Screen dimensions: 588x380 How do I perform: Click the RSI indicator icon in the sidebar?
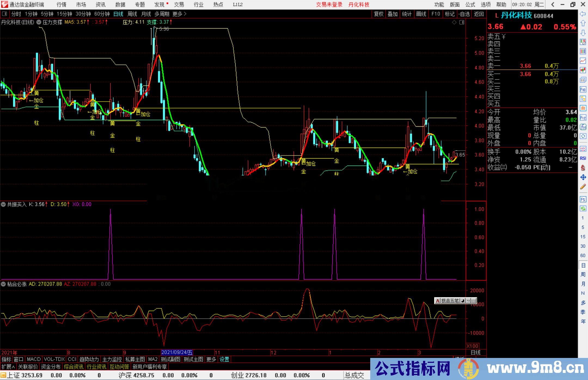tap(583, 158)
